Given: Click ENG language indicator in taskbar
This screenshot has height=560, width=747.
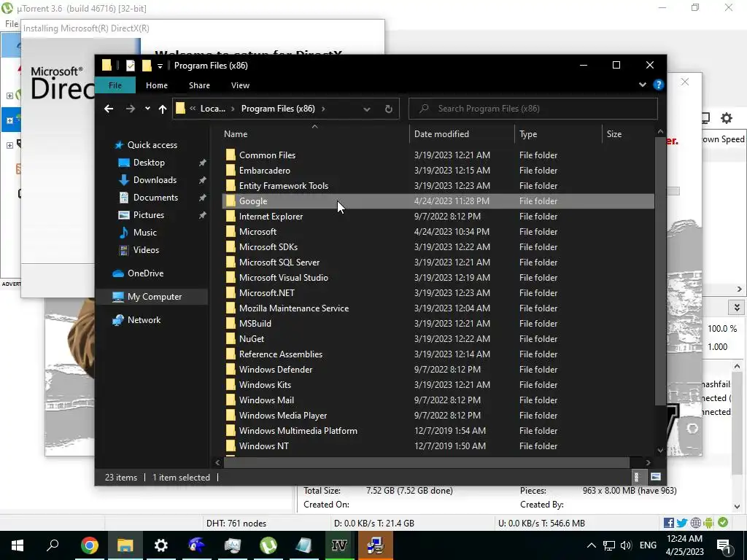Looking at the screenshot, I should tap(648, 545).
